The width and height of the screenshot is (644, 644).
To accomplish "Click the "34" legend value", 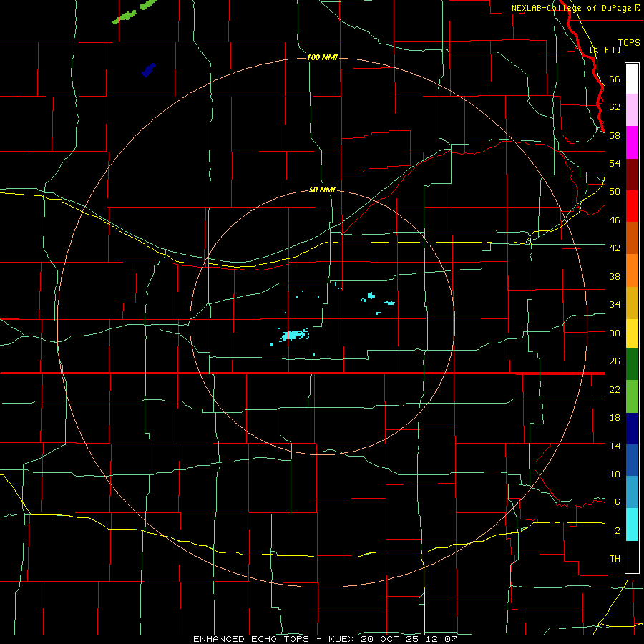I will (615, 304).
